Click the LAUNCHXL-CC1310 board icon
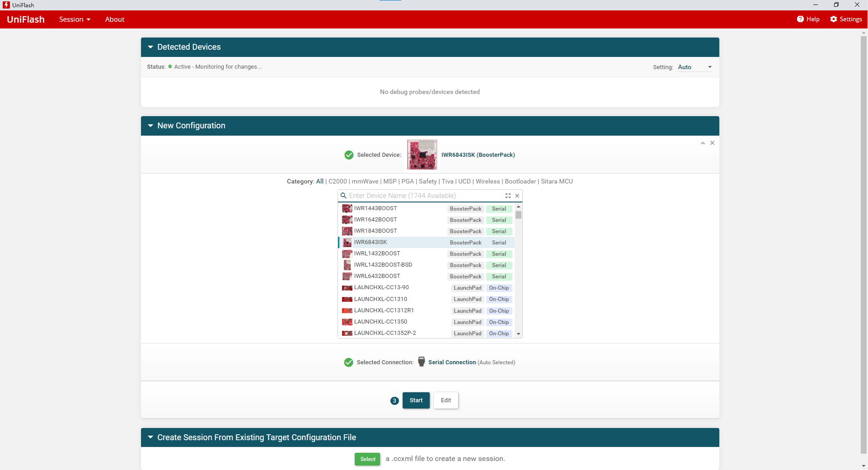868x470 pixels. 347,299
